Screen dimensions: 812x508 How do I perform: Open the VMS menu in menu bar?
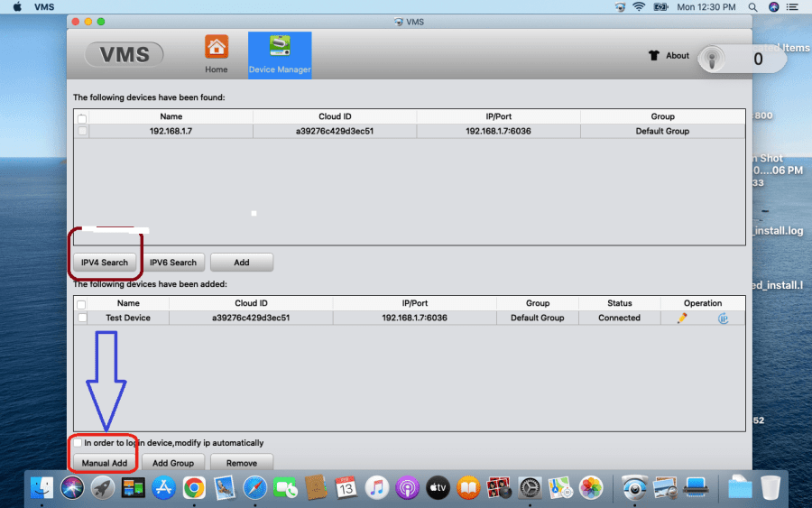44,6
